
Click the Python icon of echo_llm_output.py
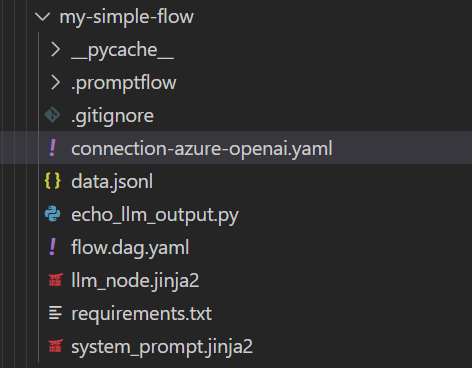(53, 214)
